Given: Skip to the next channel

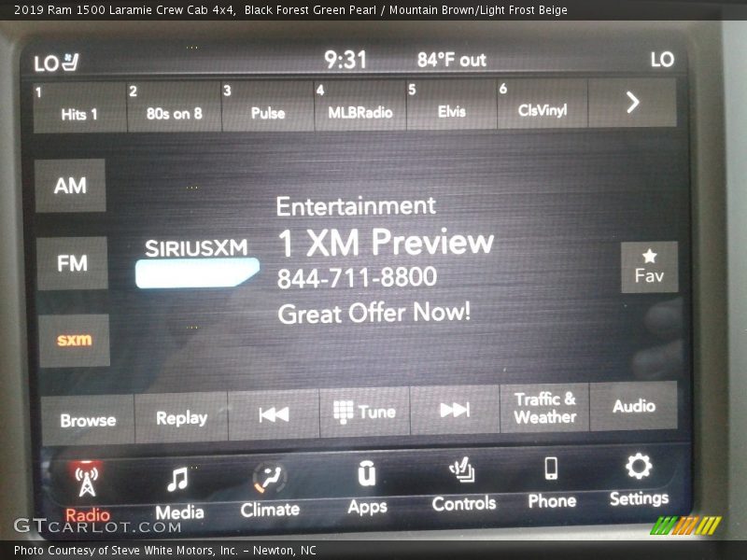Looking at the screenshot, I should (x=455, y=410).
